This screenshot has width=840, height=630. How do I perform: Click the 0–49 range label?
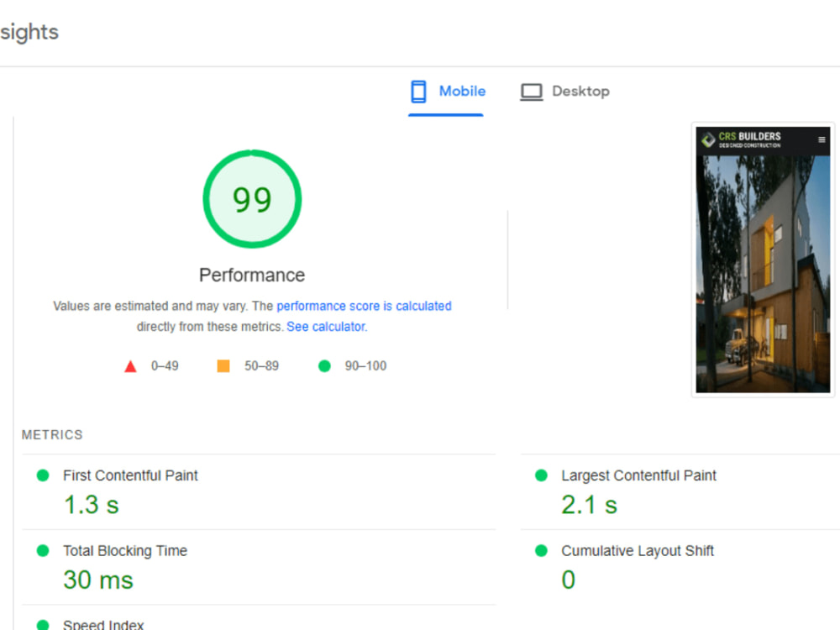point(165,366)
